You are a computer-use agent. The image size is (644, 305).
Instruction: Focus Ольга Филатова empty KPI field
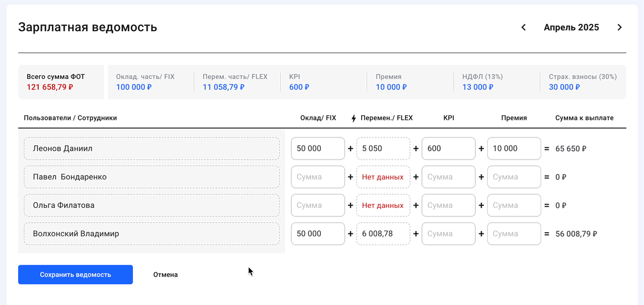448,205
